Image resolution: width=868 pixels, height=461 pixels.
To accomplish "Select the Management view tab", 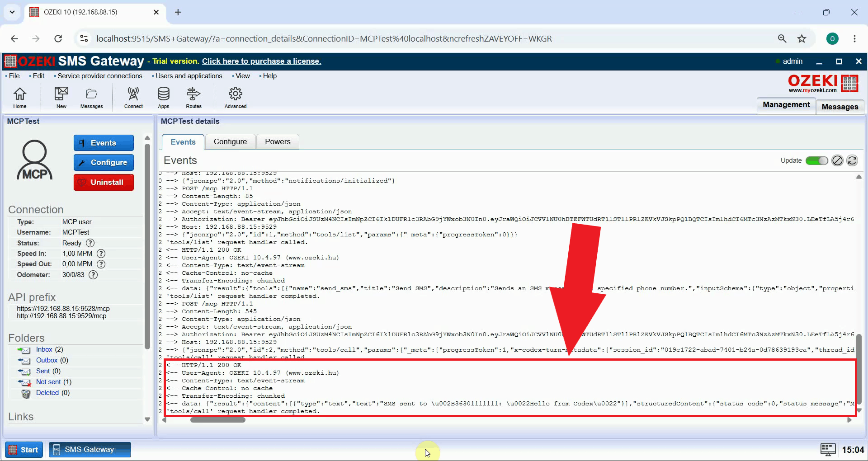I will point(786,105).
